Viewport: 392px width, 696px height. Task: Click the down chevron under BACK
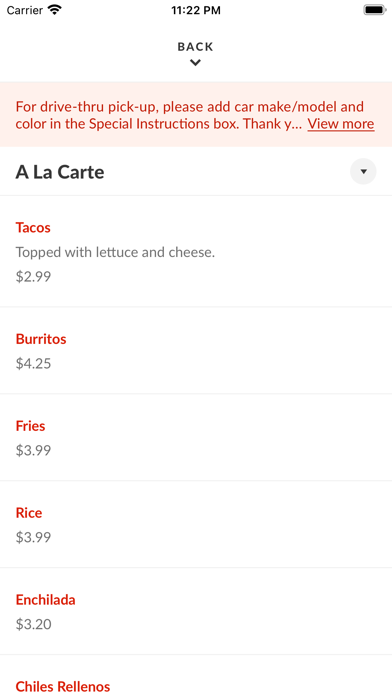click(x=195, y=63)
